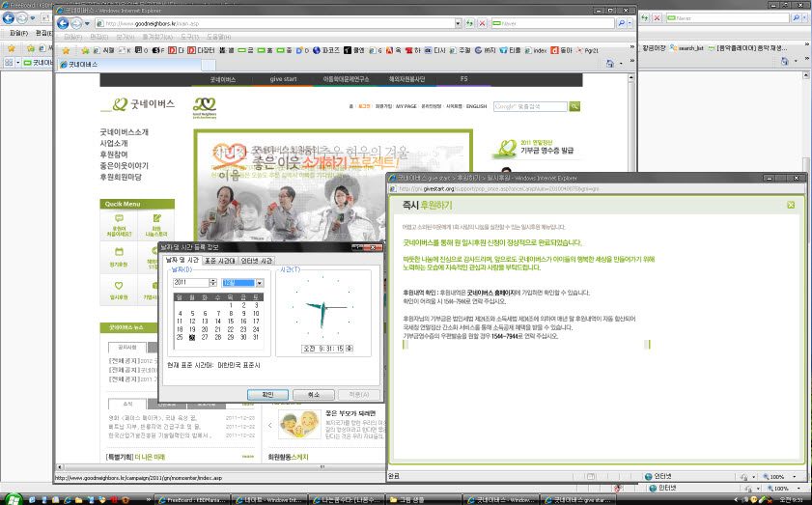
Task: Click the green site search button
Action: [574, 106]
